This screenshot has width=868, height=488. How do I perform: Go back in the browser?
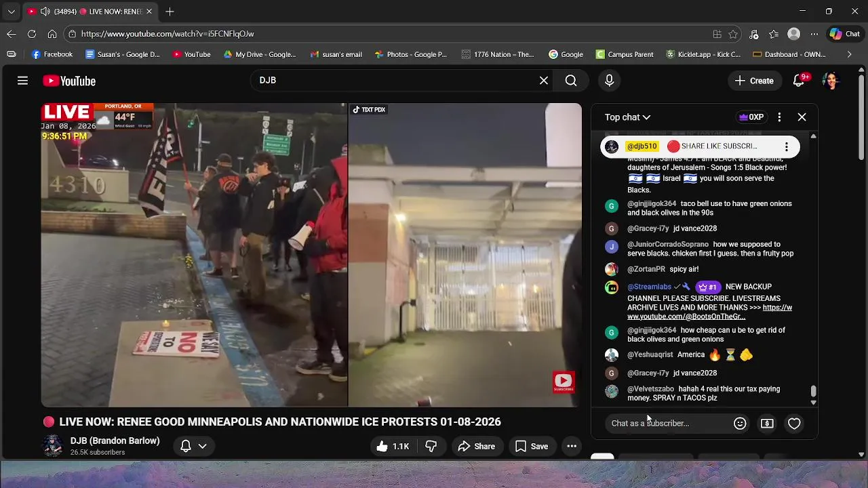[12, 34]
